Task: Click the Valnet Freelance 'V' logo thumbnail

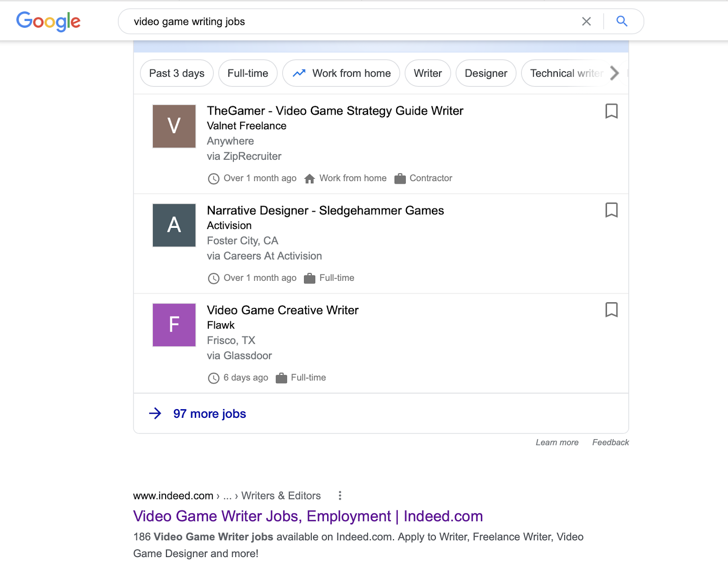Action: click(x=174, y=126)
